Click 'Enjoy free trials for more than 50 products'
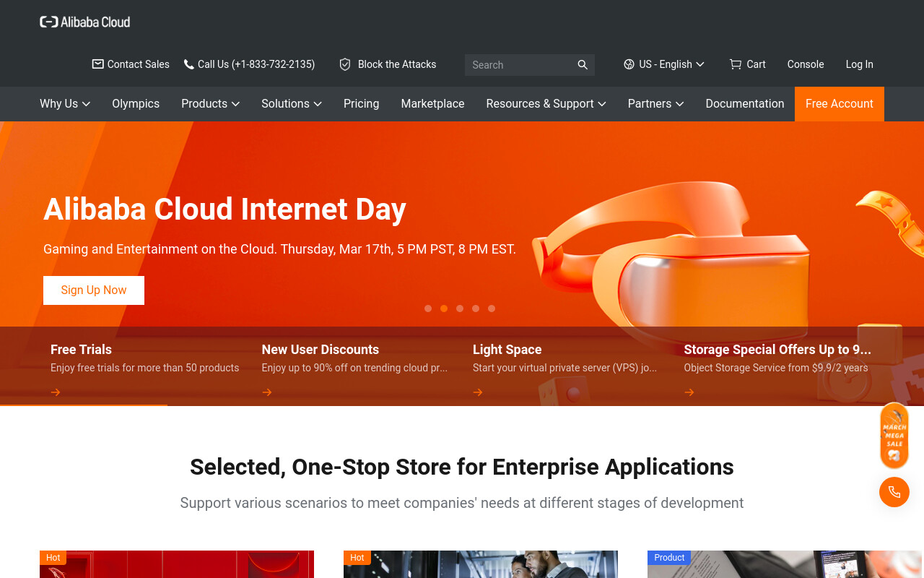 click(144, 368)
